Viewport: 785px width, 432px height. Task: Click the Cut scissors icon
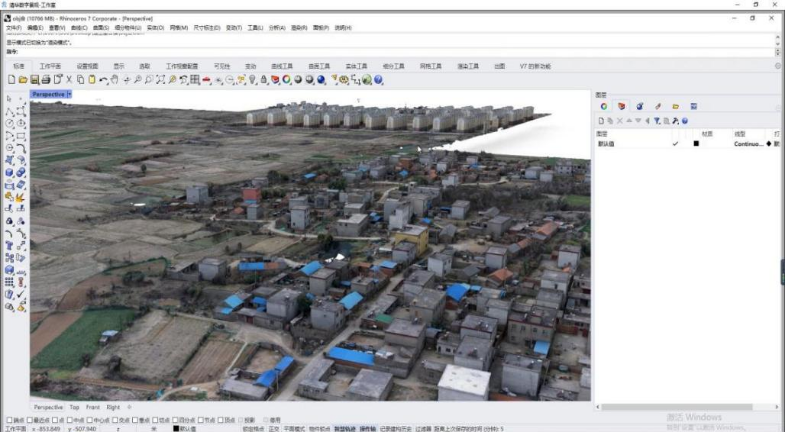click(x=69, y=80)
